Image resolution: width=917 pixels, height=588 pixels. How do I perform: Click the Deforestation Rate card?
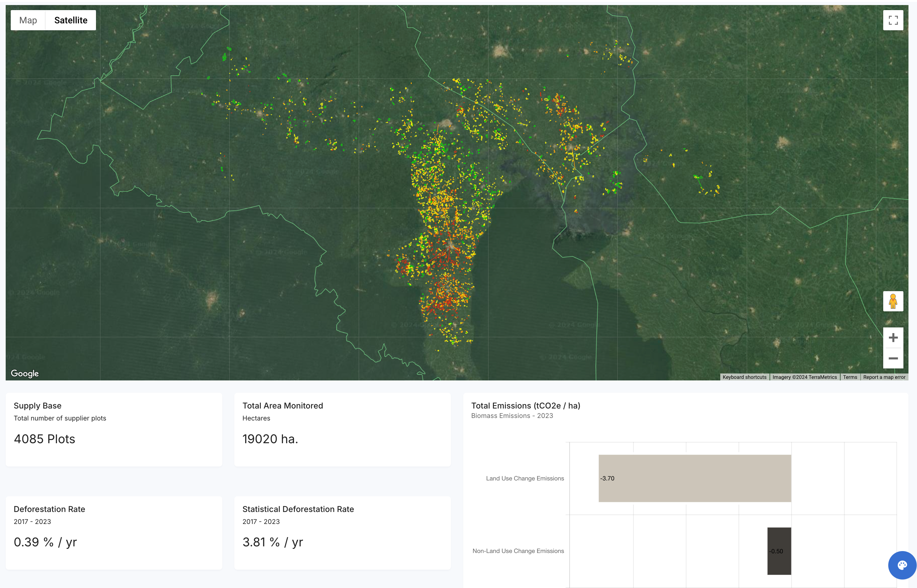coord(114,532)
